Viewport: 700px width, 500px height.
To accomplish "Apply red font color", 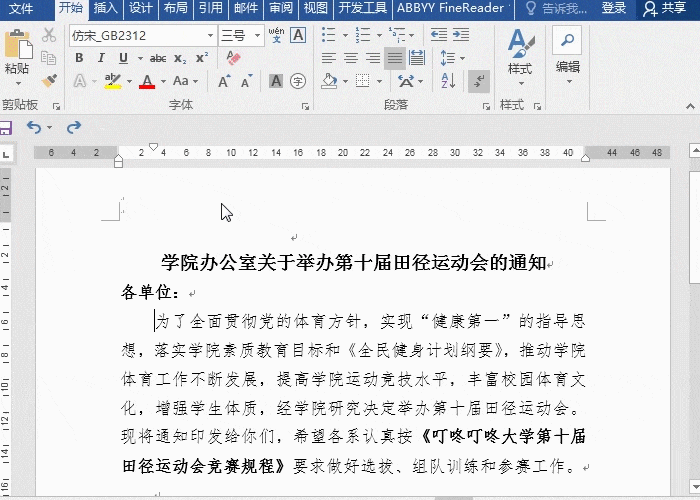I will coord(147,81).
